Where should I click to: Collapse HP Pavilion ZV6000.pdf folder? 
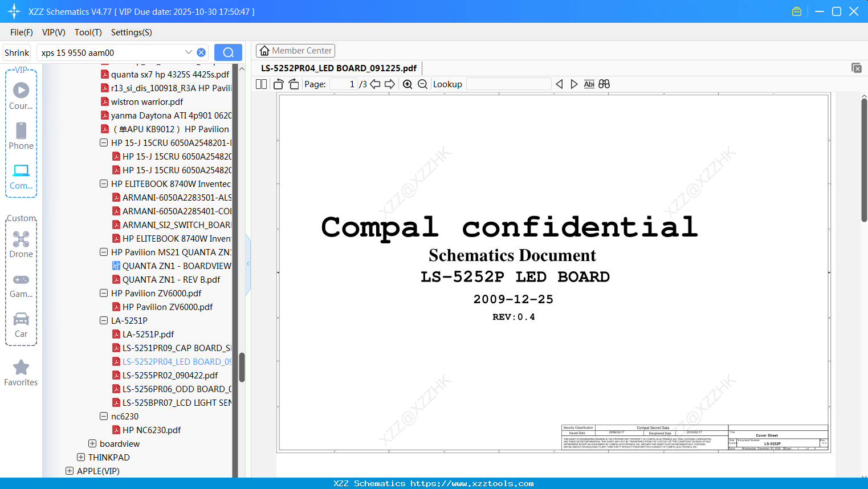104,293
